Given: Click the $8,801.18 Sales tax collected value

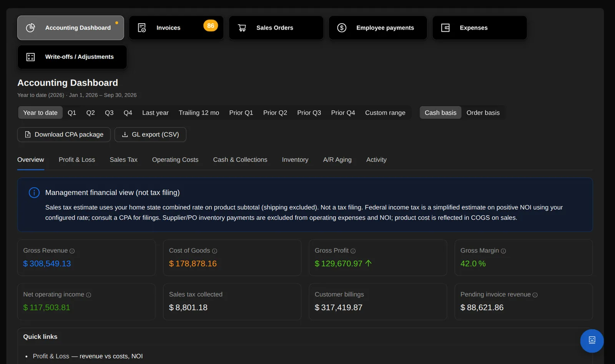Looking at the screenshot, I should click(188, 308).
